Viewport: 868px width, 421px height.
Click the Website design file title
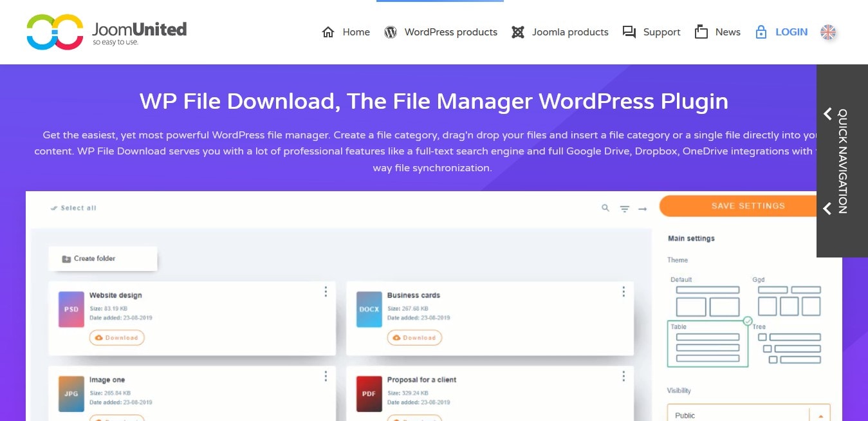pos(116,295)
